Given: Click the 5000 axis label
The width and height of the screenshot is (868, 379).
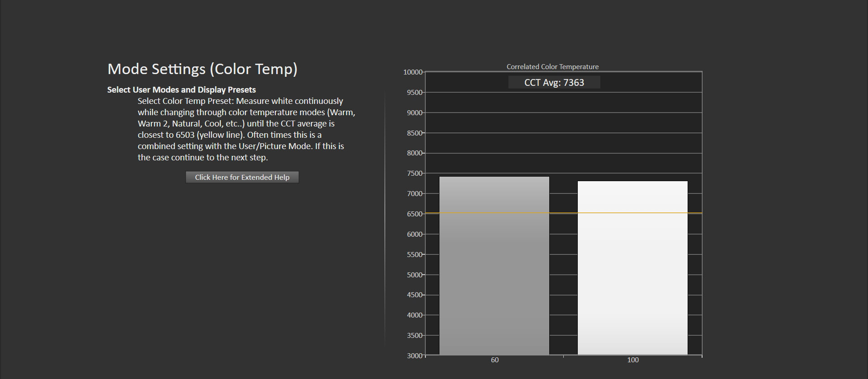Looking at the screenshot, I should pyautogui.click(x=415, y=275).
